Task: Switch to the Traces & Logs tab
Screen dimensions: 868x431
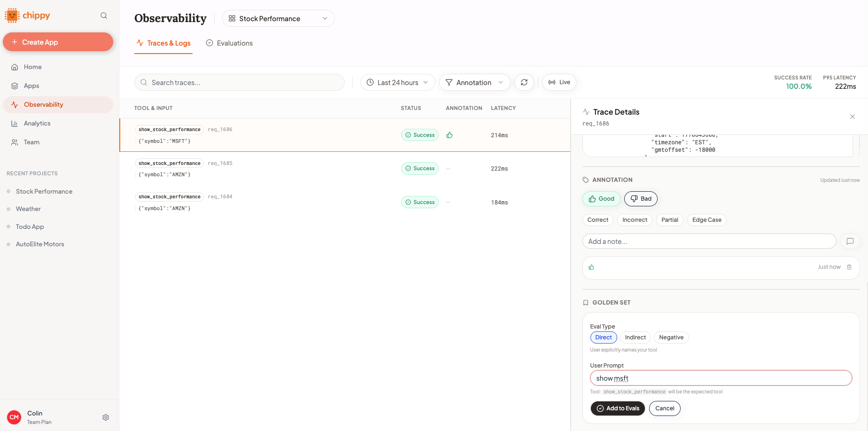Action: (x=163, y=43)
